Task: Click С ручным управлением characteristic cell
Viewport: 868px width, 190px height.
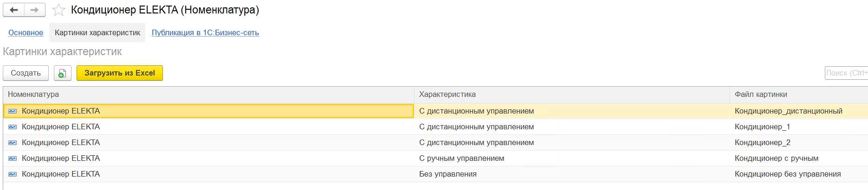Action: click(x=572, y=158)
